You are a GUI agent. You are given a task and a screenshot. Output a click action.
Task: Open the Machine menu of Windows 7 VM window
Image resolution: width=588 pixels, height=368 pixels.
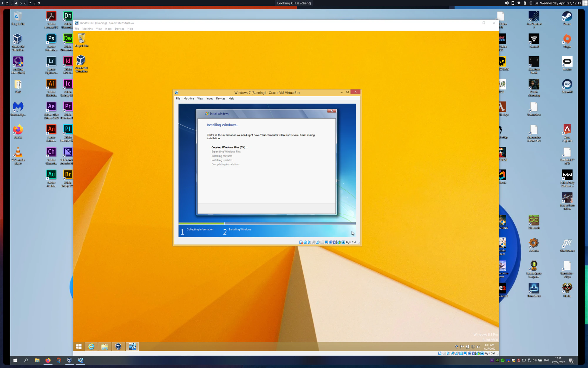pyautogui.click(x=188, y=99)
